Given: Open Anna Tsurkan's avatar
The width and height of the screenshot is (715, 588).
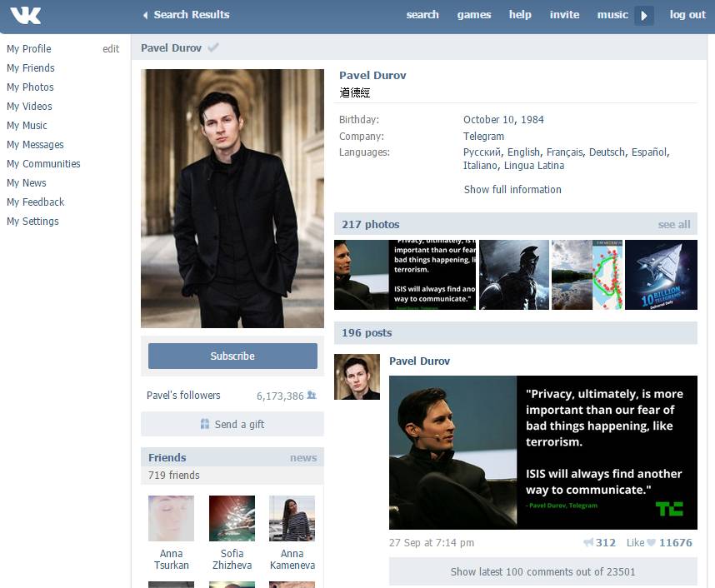Looking at the screenshot, I should [x=171, y=518].
